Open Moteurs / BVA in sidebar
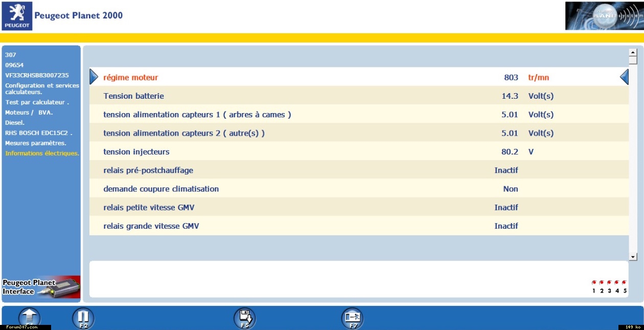This screenshot has width=644, height=330. [x=29, y=113]
